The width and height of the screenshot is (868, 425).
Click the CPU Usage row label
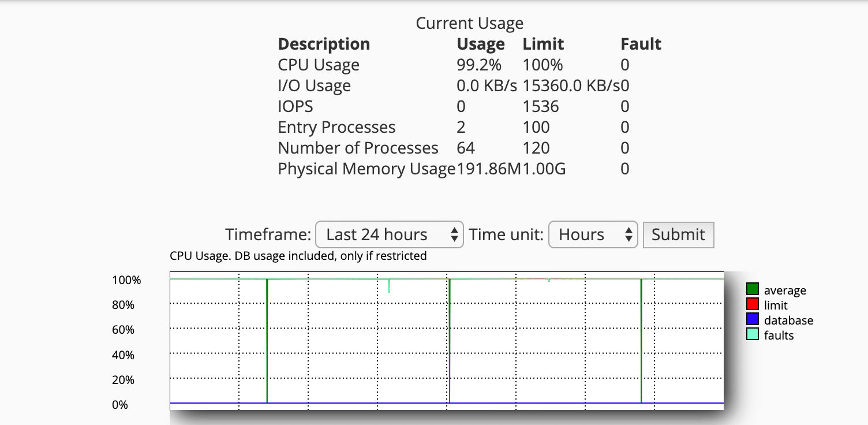coord(319,65)
